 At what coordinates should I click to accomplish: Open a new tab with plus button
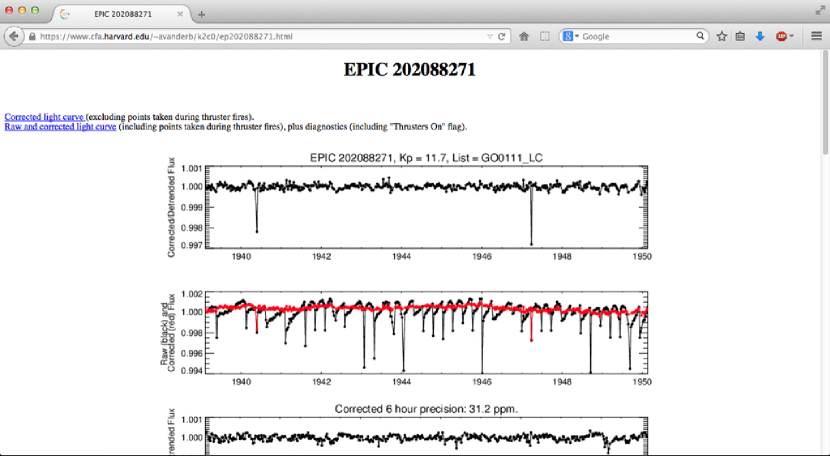pyautogui.click(x=201, y=14)
